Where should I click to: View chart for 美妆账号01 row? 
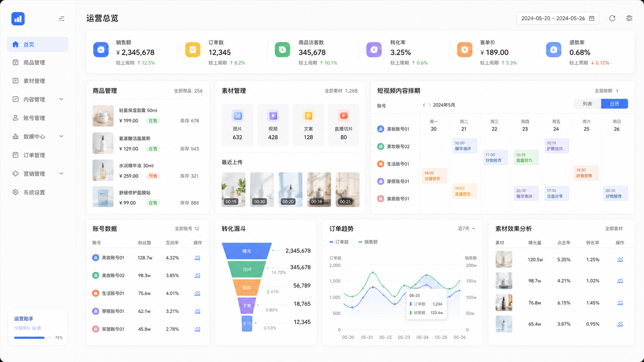point(197,258)
